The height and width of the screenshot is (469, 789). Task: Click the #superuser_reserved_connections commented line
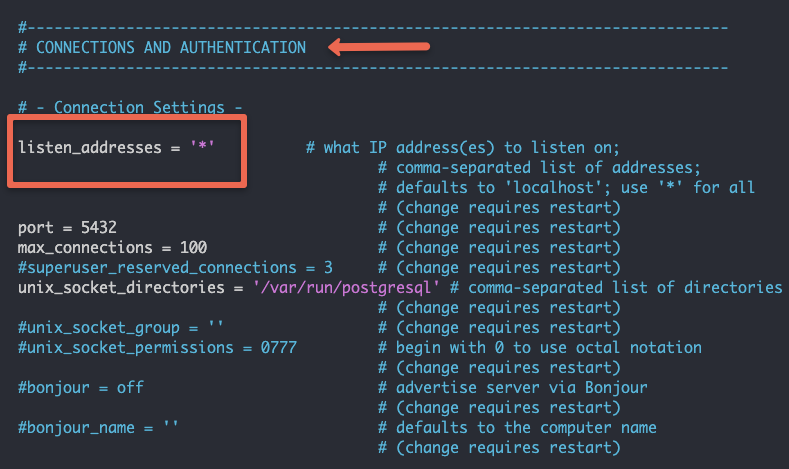[175, 268]
